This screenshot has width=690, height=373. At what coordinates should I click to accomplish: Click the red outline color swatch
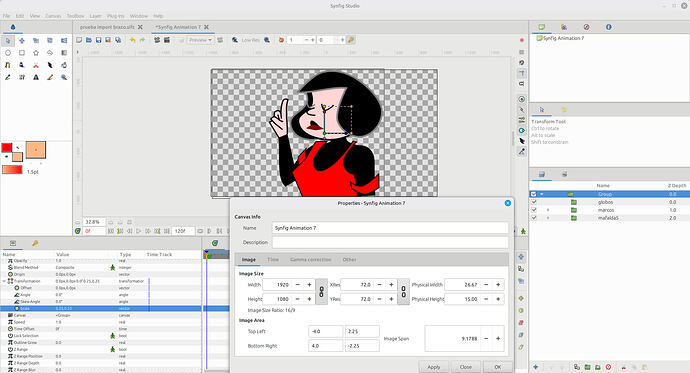pos(7,147)
